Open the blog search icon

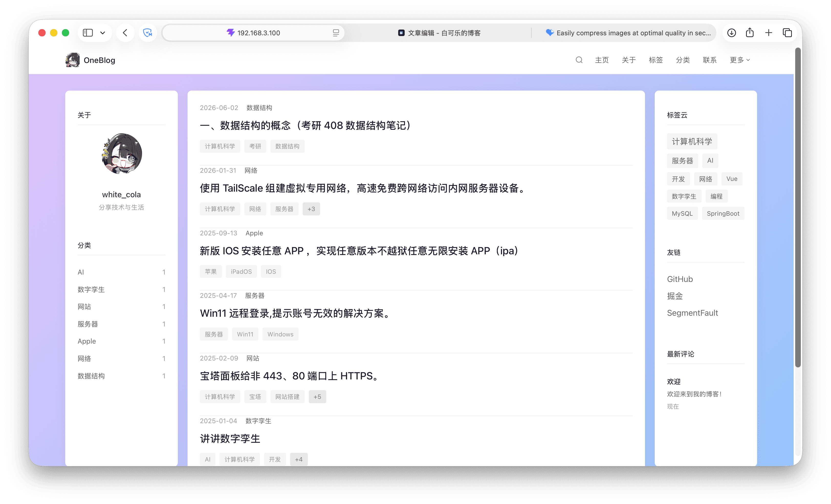coord(579,60)
